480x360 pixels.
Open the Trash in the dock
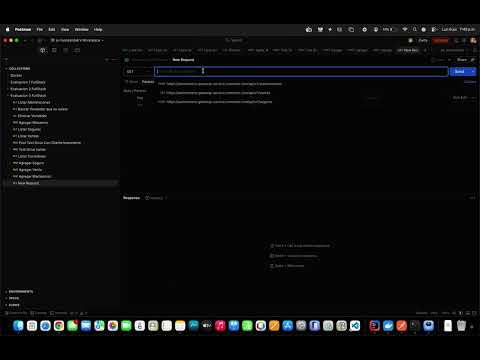[x=461, y=326]
